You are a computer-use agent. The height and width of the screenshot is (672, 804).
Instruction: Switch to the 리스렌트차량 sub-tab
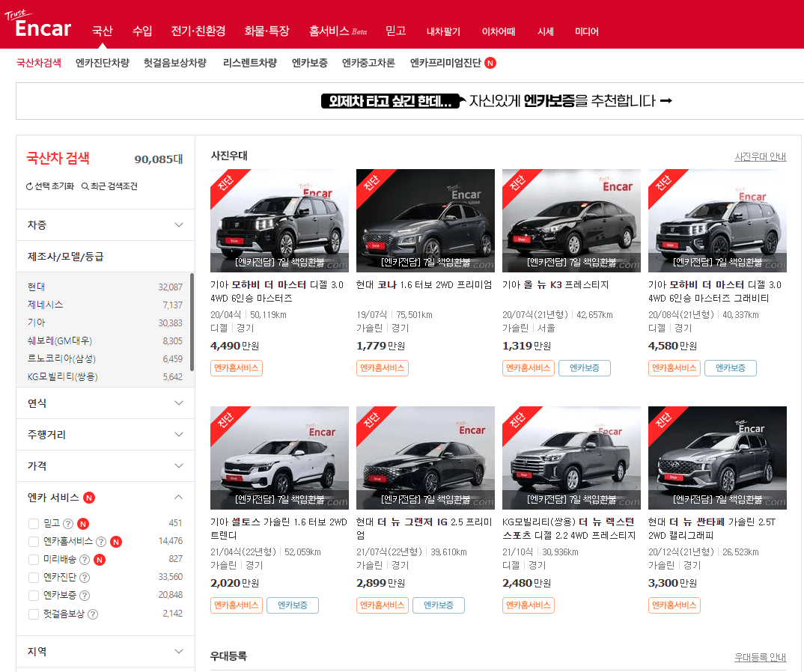[250, 63]
